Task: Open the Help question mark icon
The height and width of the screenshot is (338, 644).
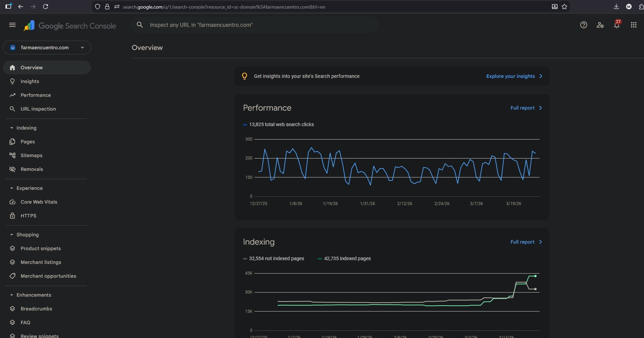Action: pos(583,25)
